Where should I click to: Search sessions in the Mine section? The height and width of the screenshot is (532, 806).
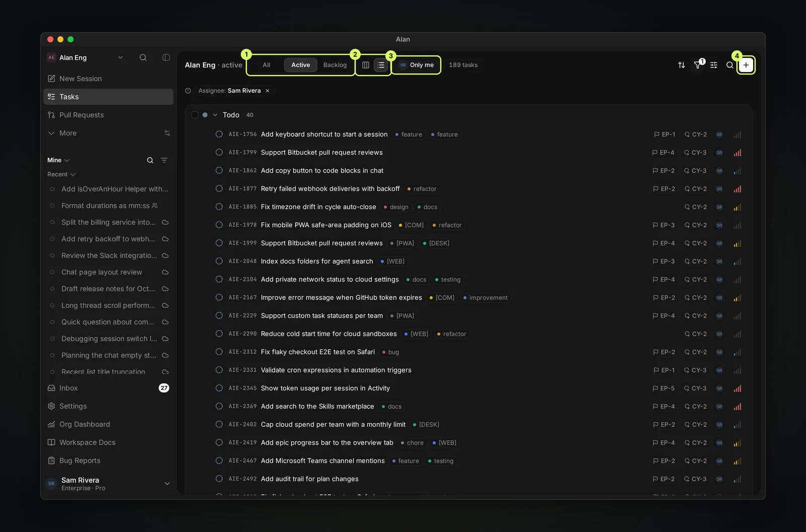(x=150, y=160)
